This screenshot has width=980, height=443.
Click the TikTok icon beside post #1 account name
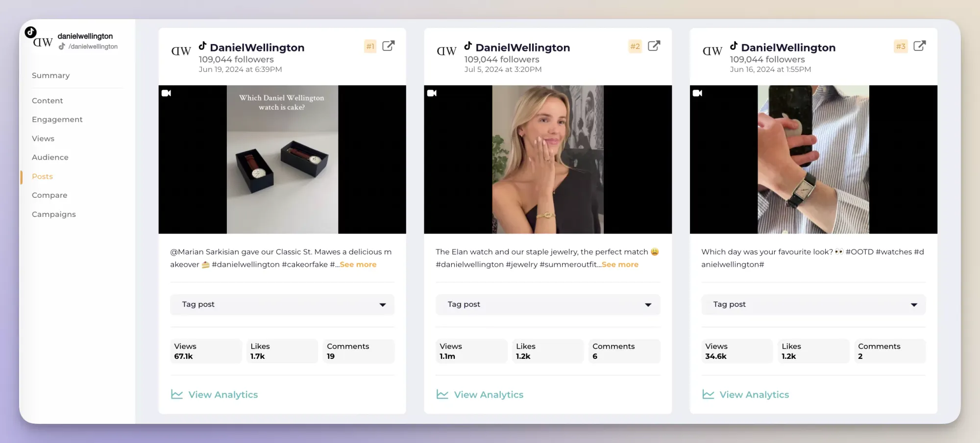202,46
